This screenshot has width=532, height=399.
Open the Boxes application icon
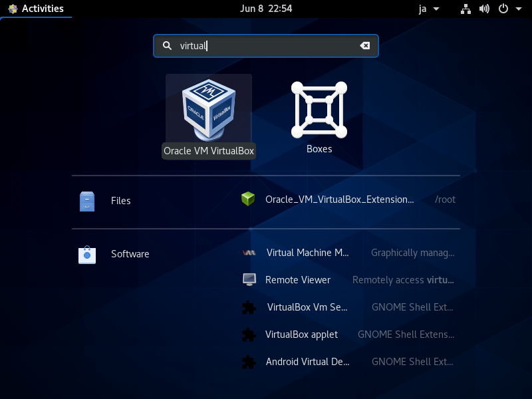[319, 110]
